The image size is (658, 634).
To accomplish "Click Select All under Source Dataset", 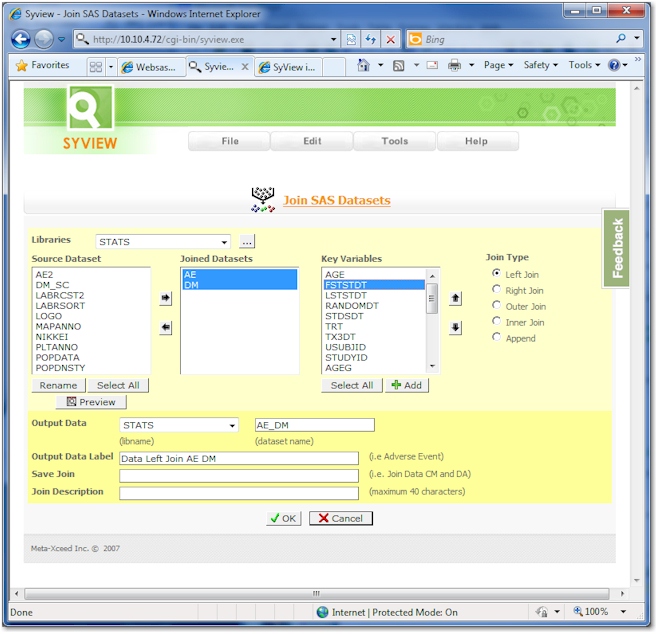I will click(118, 386).
